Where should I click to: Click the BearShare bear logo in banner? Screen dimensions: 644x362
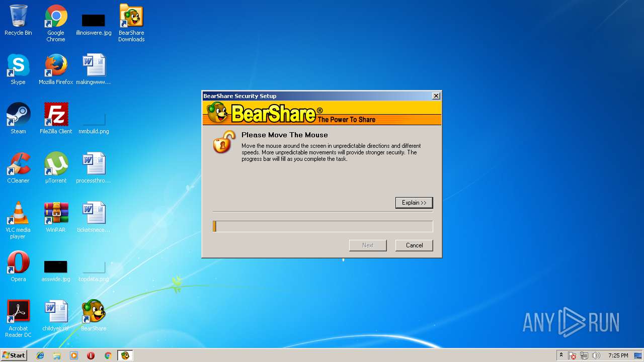click(218, 113)
